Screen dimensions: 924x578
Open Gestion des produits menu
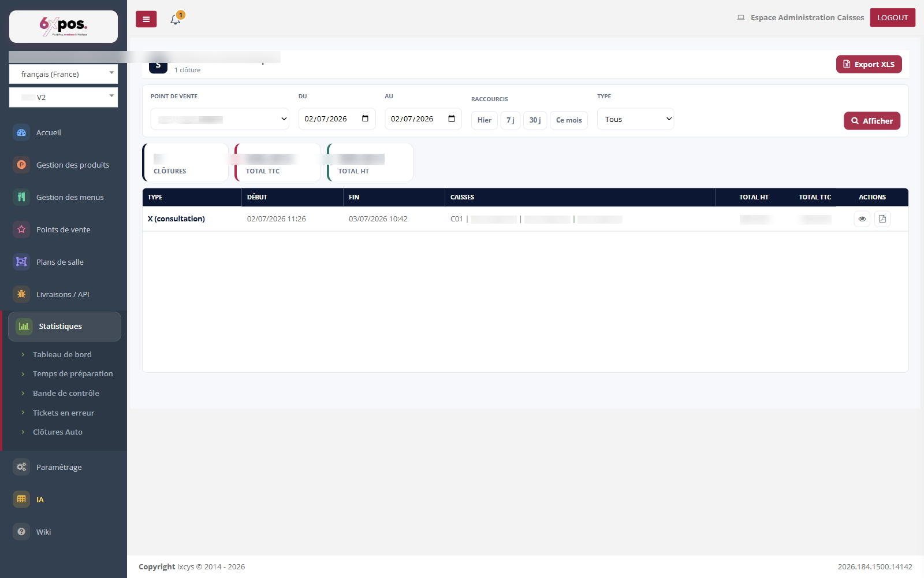click(73, 165)
